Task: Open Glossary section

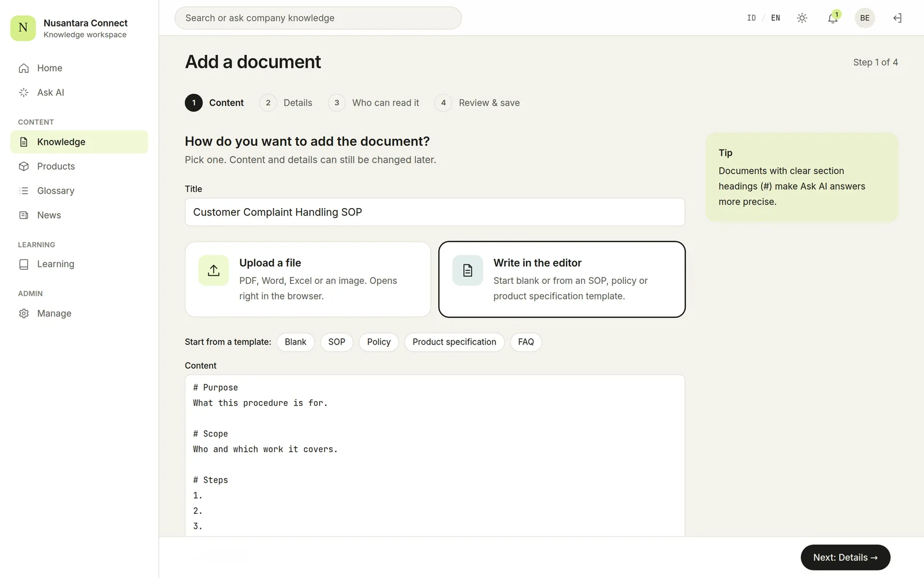Action: click(79, 191)
